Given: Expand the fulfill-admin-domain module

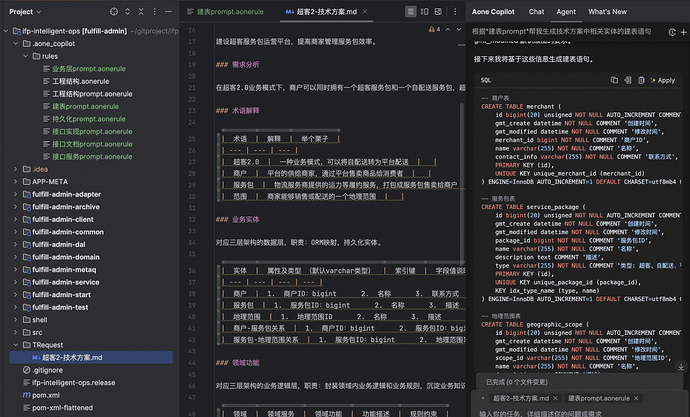Looking at the screenshot, I should (x=16, y=257).
